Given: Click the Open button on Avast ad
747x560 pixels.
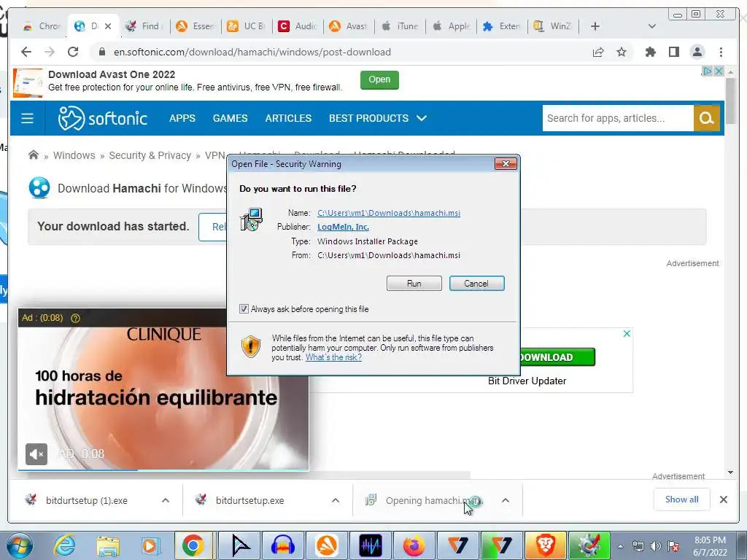Looking at the screenshot, I should pos(379,79).
